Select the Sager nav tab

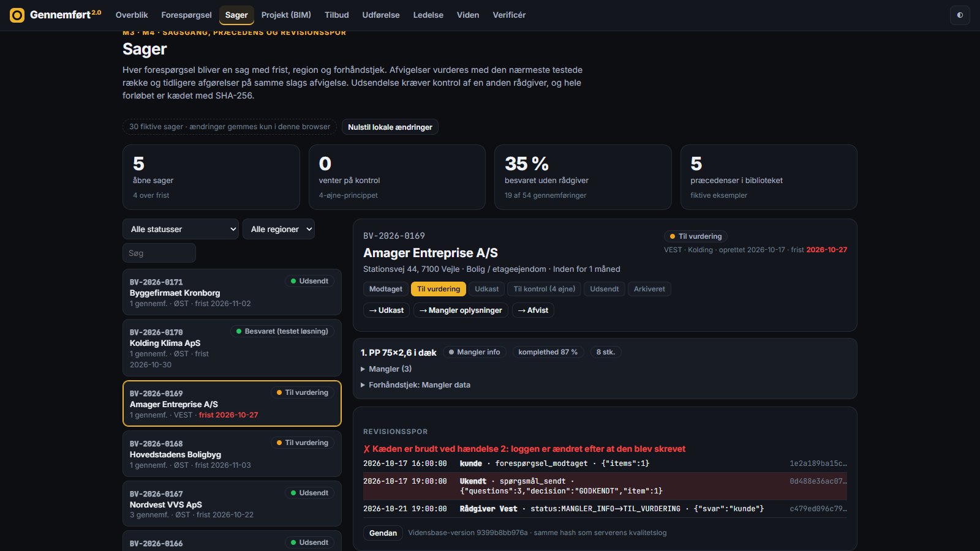tap(236, 15)
